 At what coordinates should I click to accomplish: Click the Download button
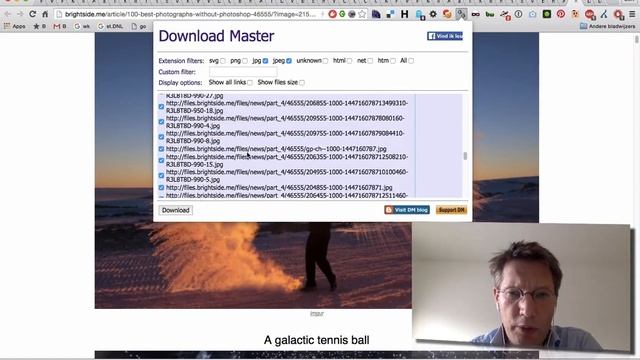[176, 210]
